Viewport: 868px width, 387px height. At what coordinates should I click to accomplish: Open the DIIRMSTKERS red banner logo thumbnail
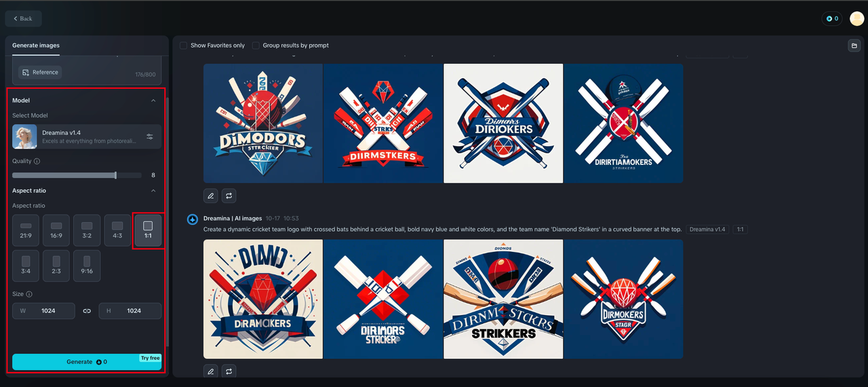[383, 124]
